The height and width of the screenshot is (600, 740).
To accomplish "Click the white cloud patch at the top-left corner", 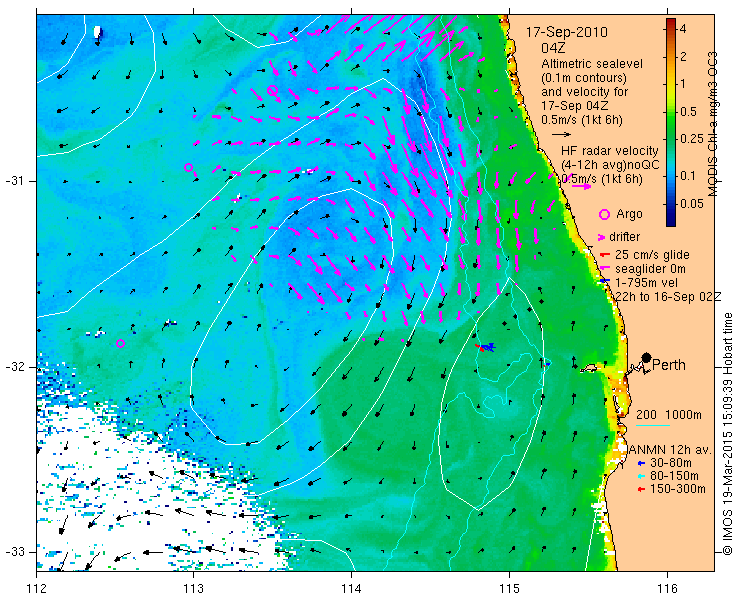I will coord(98,32).
